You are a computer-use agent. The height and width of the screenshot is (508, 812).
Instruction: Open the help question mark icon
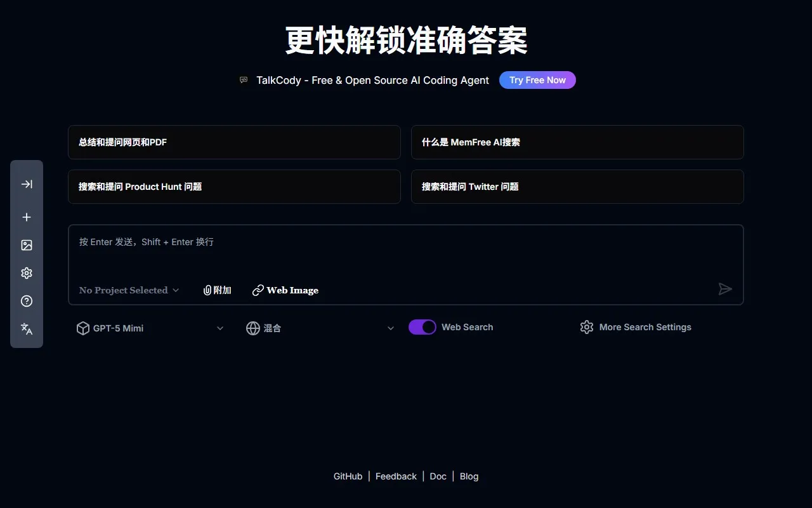pos(27,301)
